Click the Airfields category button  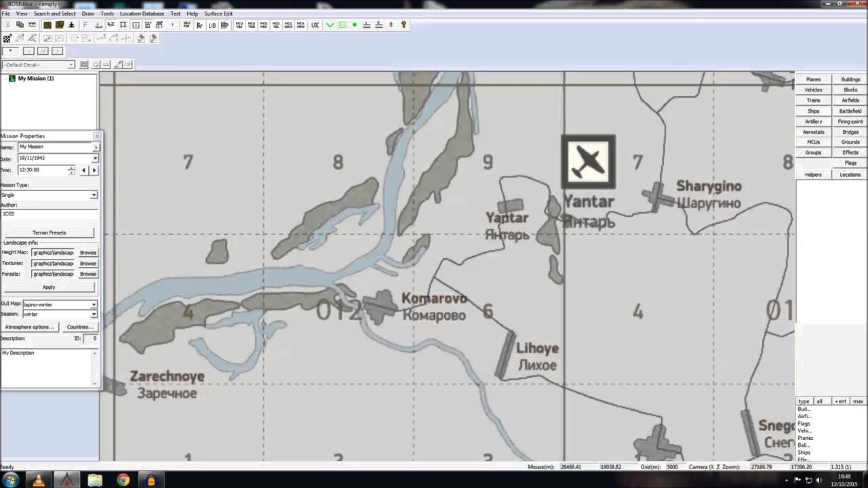pos(850,100)
